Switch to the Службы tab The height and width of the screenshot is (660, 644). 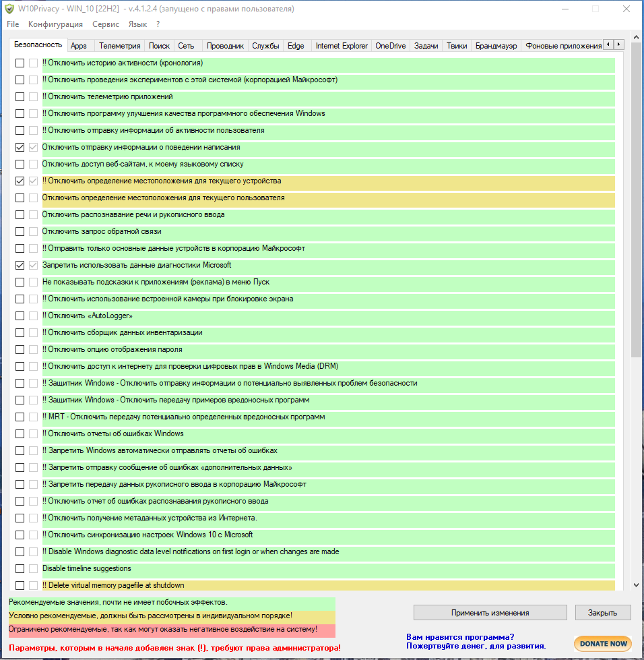click(x=265, y=46)
